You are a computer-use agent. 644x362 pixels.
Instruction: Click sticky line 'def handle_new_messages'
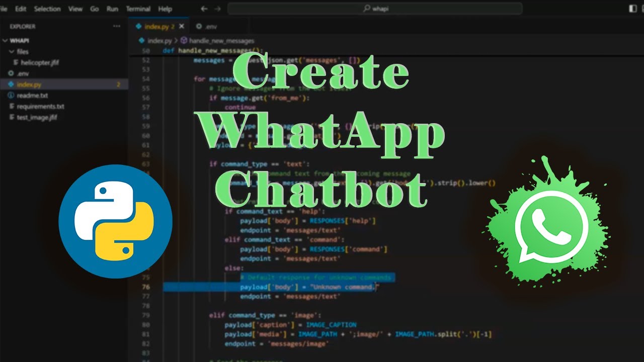tap(213, 51)
